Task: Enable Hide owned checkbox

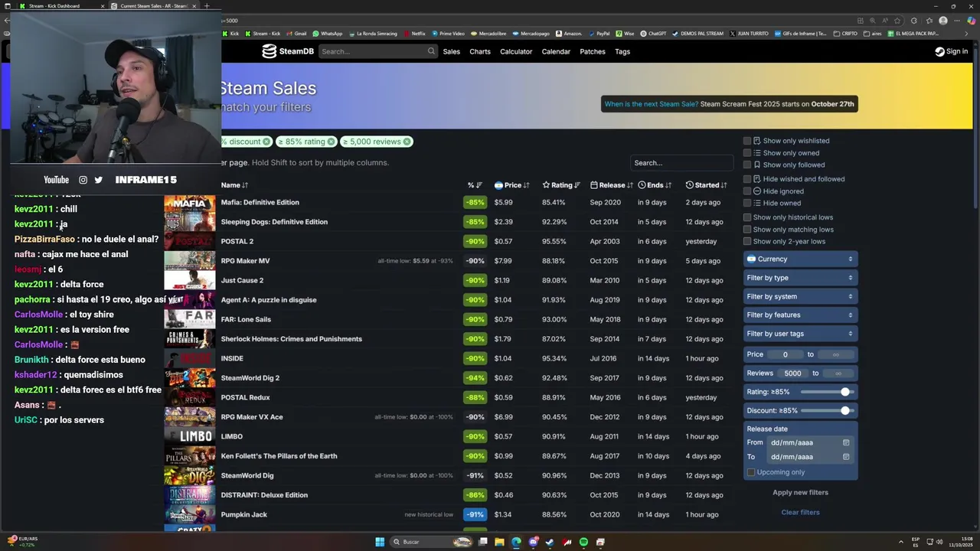Action: click(747, 203)
